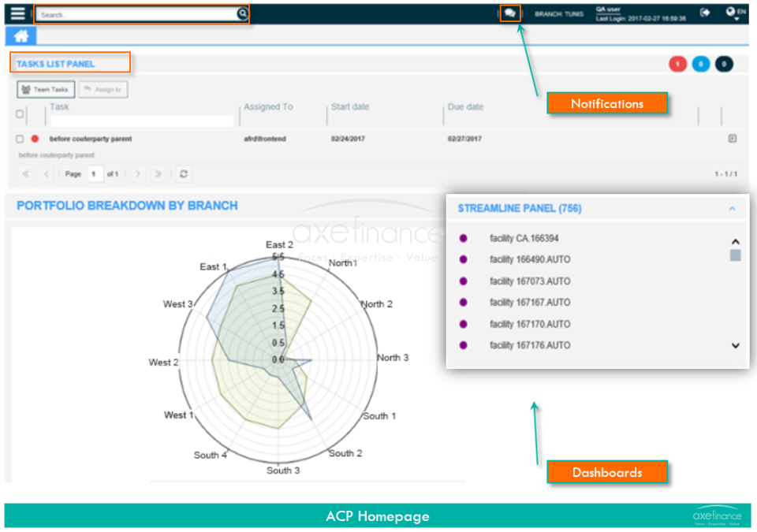
Task: Refresh the tasks list
Action: point(183,173)
